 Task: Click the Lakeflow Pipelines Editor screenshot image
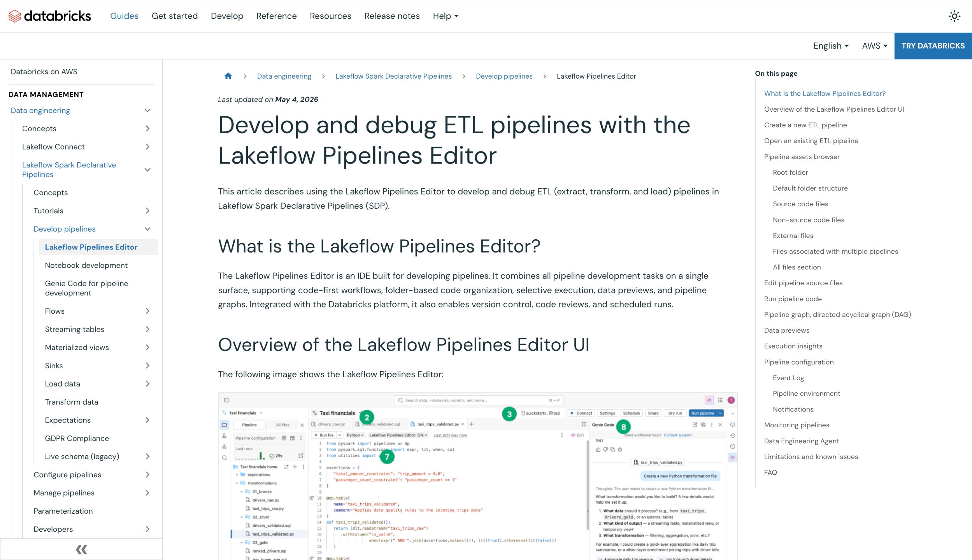tap(477, 476)
